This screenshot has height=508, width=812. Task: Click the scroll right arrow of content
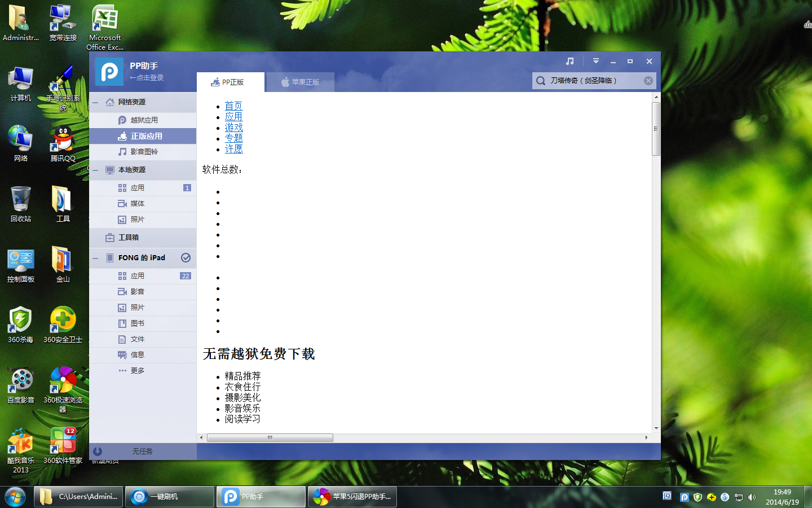coord(646,437)
